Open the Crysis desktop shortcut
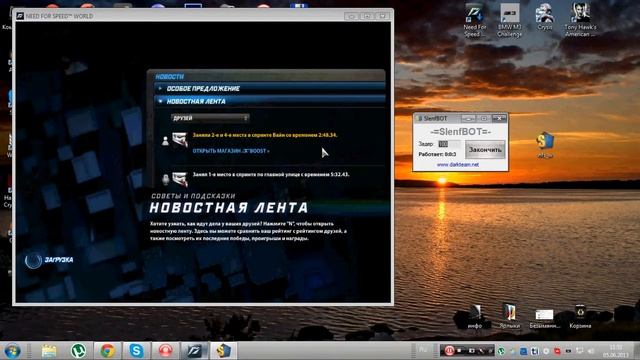 coord(544,17)
